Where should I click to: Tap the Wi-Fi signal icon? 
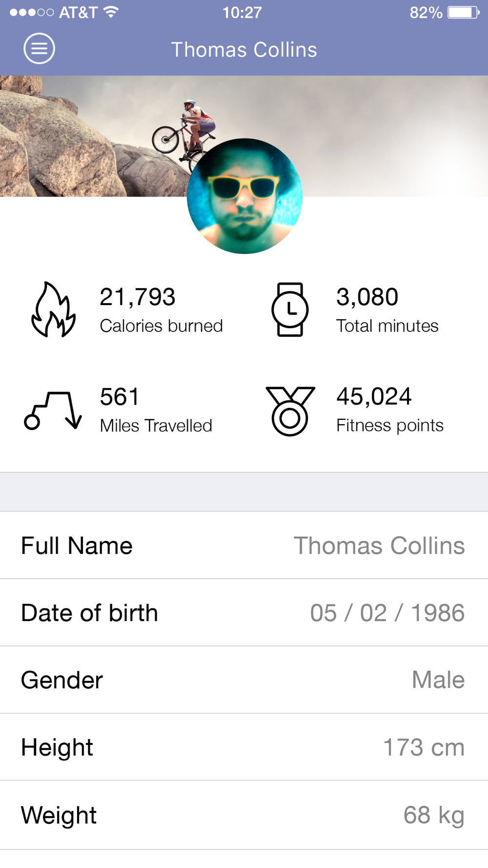[111, 12]
